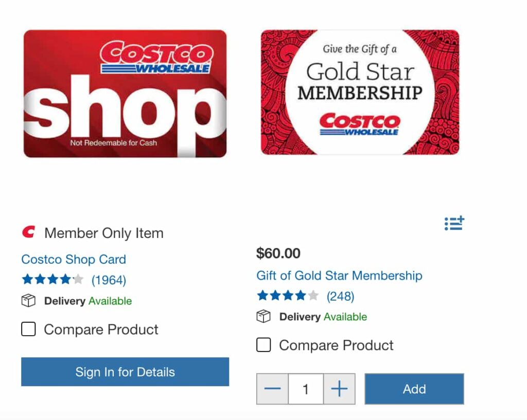
Task: Open the (1964) reviews count link
Action: click(109, 280)
